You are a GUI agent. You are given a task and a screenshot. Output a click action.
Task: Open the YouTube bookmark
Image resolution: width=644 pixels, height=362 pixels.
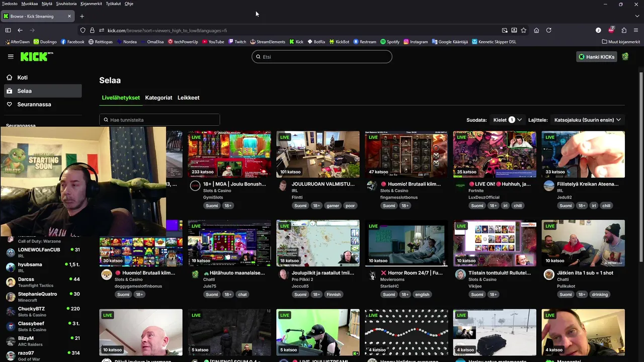213,42
